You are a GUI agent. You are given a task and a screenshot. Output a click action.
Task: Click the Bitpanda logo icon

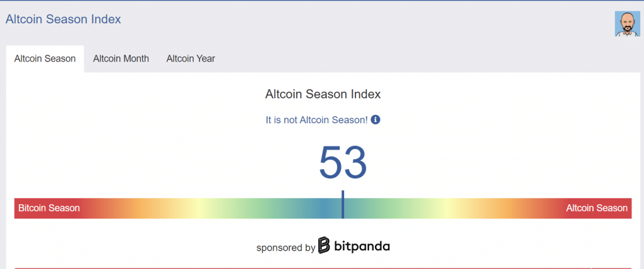tap(324, 245)
